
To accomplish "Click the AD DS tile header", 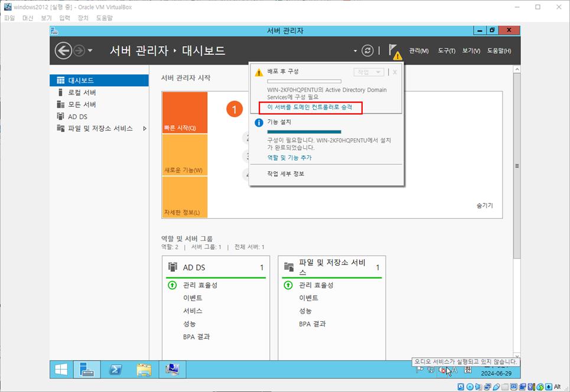I will click(x=216, y=267).
